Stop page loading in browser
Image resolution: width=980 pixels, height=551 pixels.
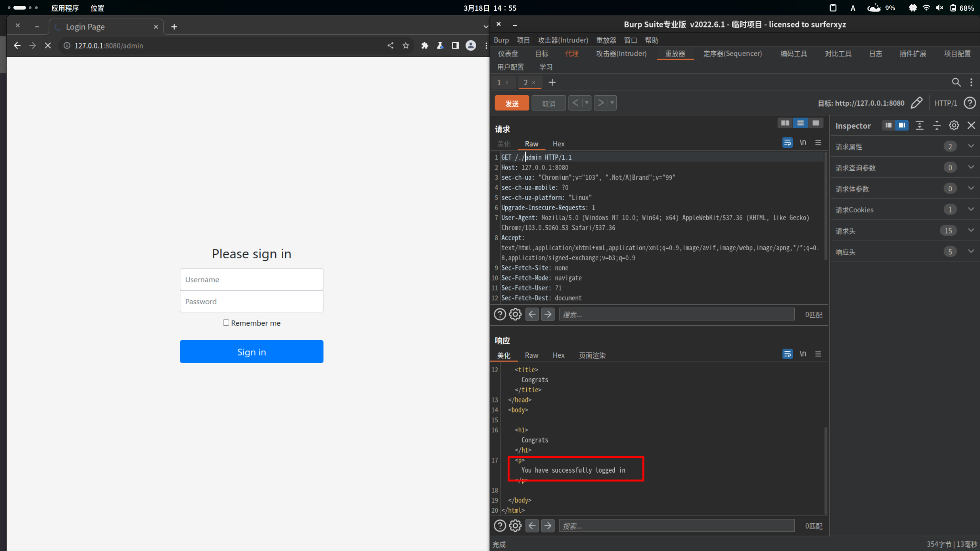pyautogui.click(x=48, y=46)
